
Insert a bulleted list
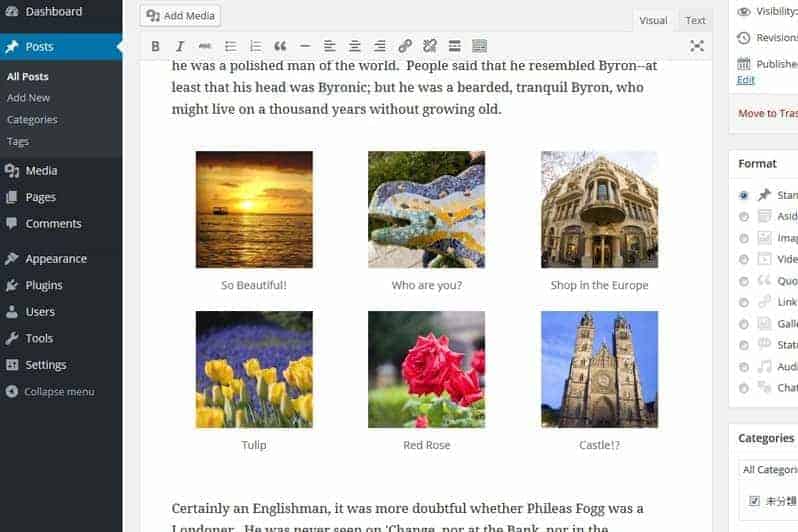pos(230,46)
